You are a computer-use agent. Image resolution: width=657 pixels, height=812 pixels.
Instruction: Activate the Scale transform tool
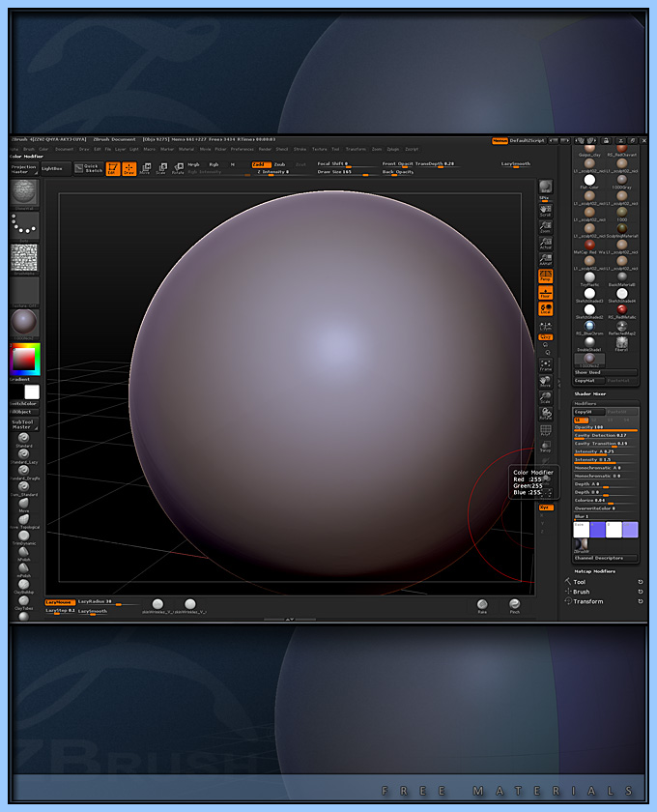click(161, 169)
